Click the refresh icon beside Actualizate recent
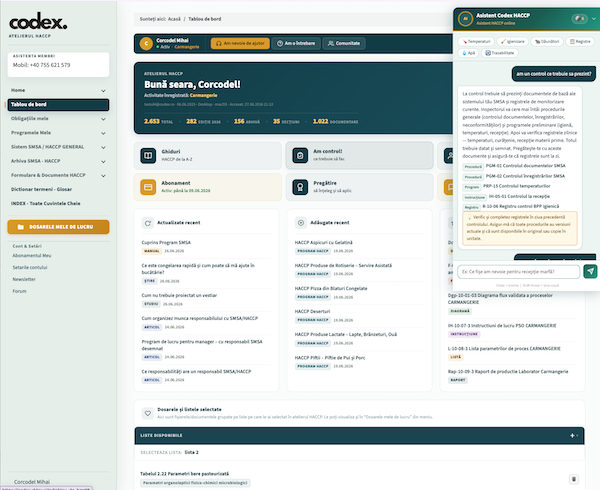 tap(148, 223)
